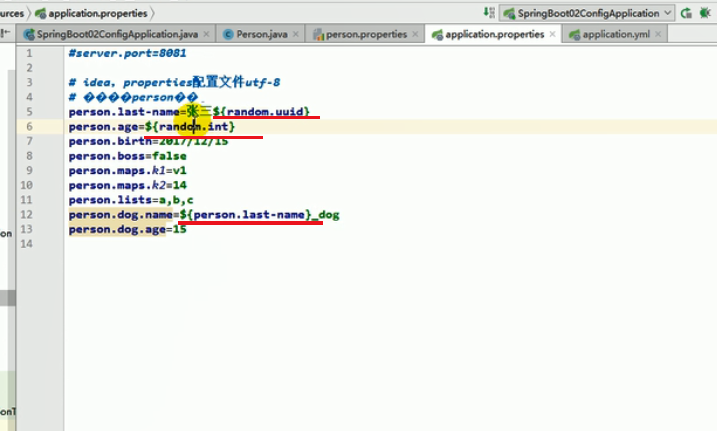Click the _dog suffix on line 12
Screen dimensions: 717x431
click(x=326, y=214)
